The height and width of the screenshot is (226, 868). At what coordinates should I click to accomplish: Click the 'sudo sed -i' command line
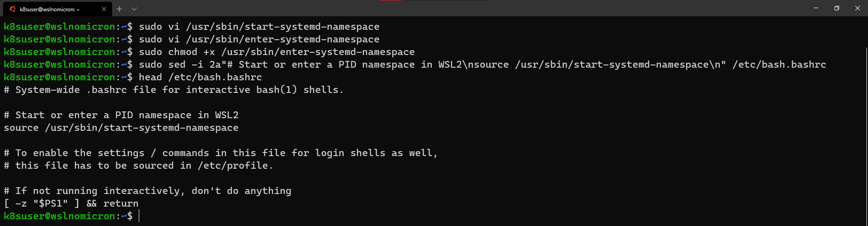482,65
